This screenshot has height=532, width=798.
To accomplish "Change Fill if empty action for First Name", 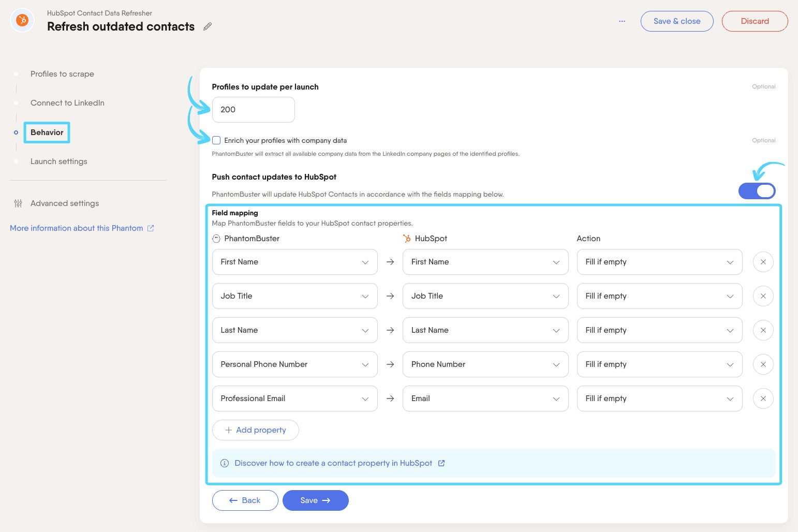I will coord(659,262).
